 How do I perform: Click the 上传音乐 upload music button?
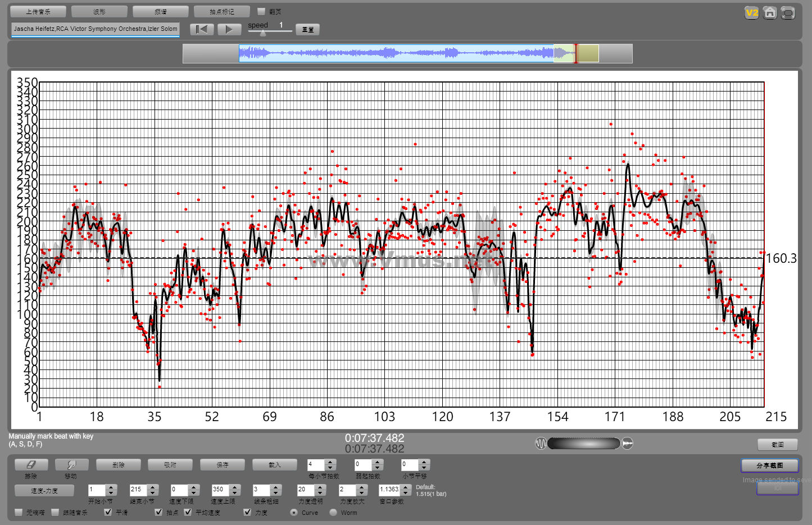(x=38, y=11)
